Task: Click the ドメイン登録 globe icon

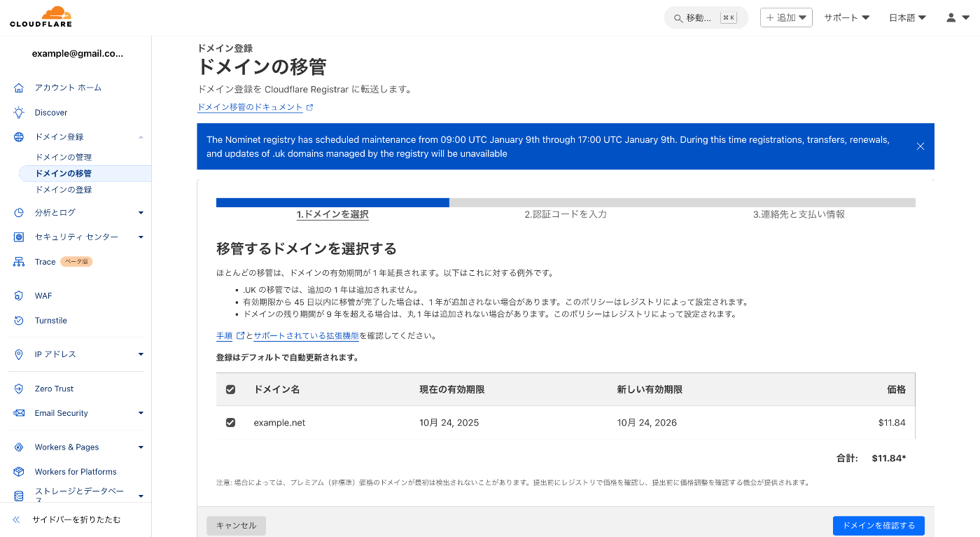Action: (19, 137)
